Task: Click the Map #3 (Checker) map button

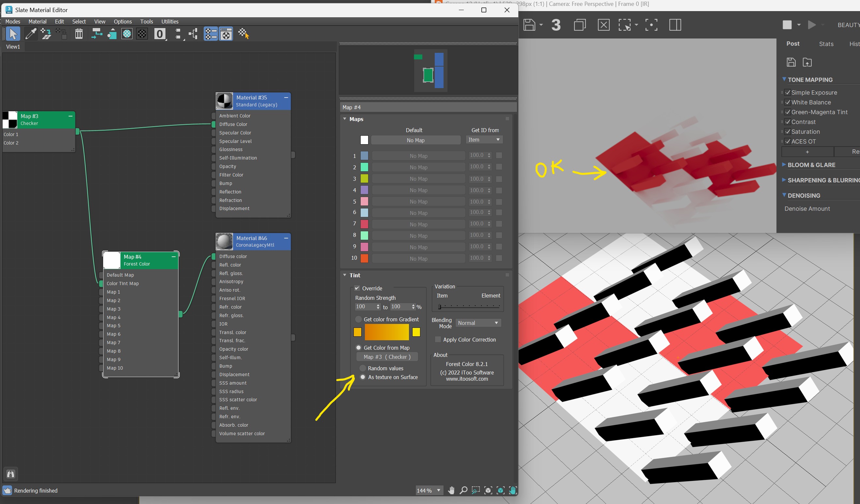Action: [x=387, y=357]
